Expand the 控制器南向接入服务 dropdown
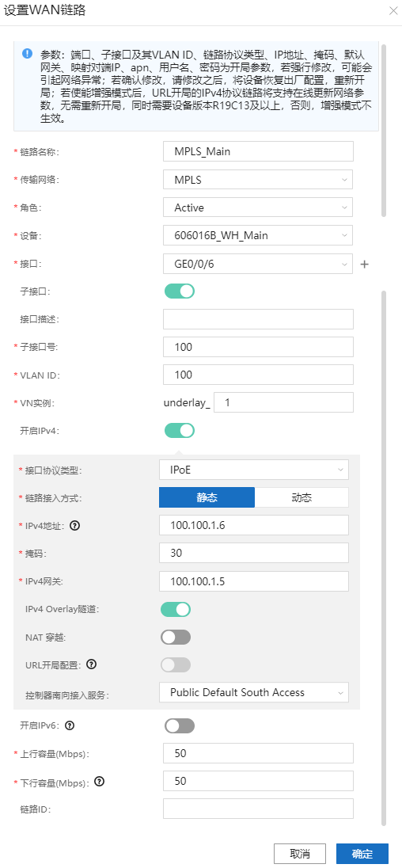 (x=254, y=692)
